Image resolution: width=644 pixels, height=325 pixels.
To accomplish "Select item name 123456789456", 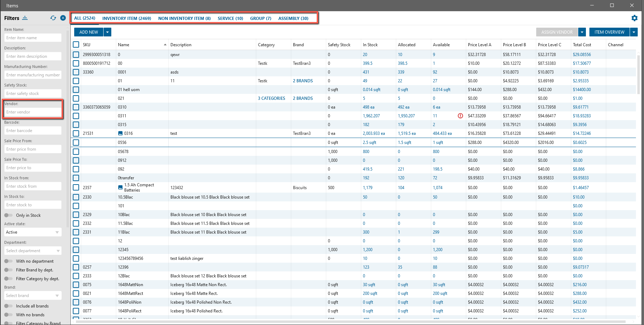I will click(x=131, y=258).
